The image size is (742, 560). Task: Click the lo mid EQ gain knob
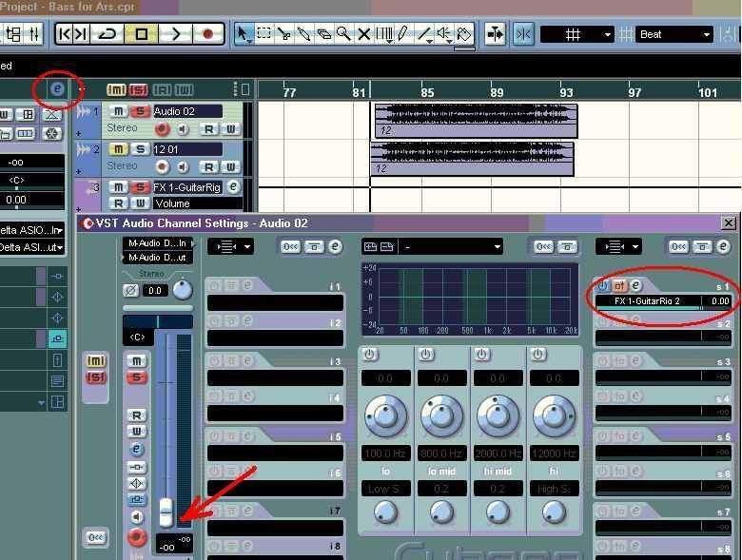[441, 415]
